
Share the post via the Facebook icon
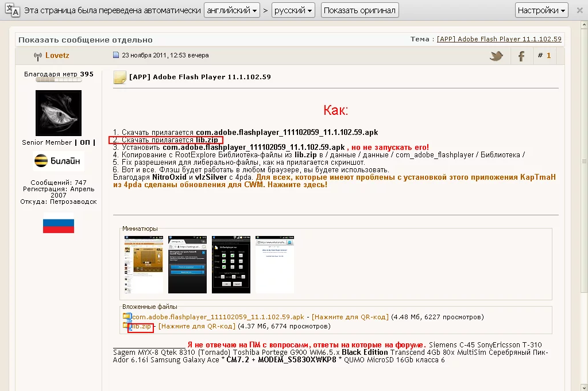pos(521,56)
